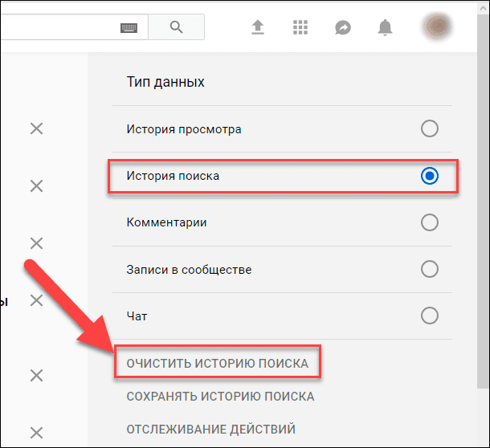
Task: Open the YouTube apps grid
Action: (x=300, y=27)
